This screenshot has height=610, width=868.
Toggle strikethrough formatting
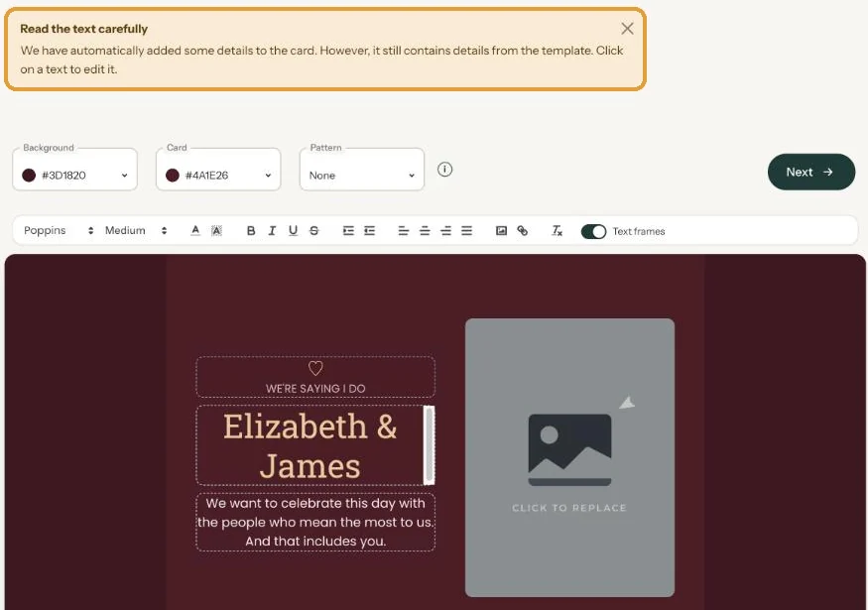(313, 231)
